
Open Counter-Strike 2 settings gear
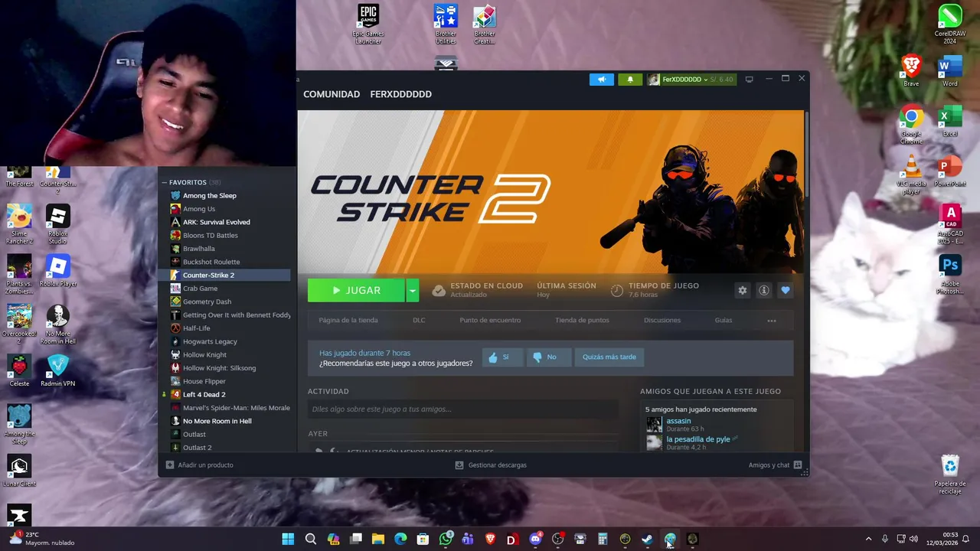[742, 290]
